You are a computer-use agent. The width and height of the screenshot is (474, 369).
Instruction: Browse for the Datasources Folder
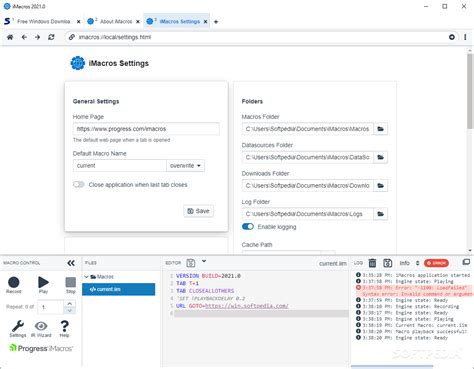click(380, 157)
